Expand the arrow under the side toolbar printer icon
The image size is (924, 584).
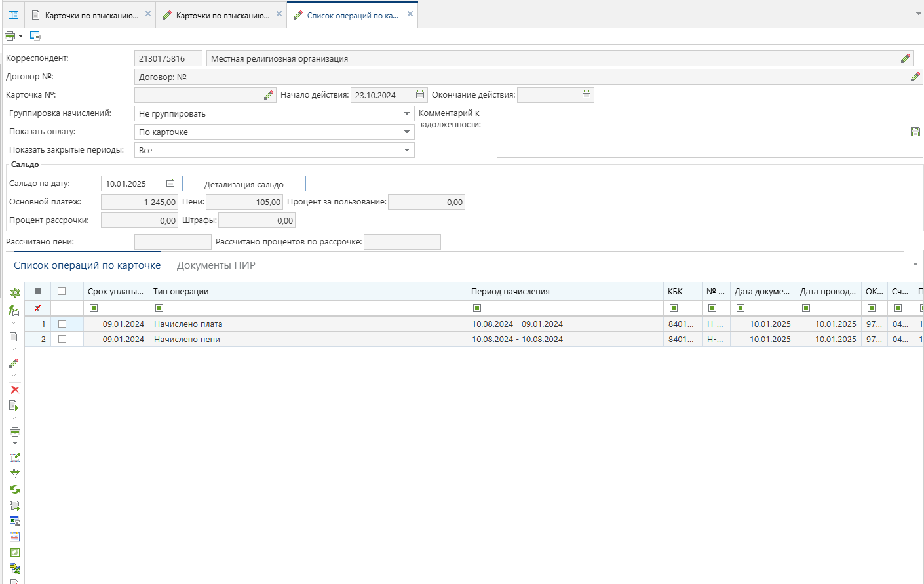point(15,444)
